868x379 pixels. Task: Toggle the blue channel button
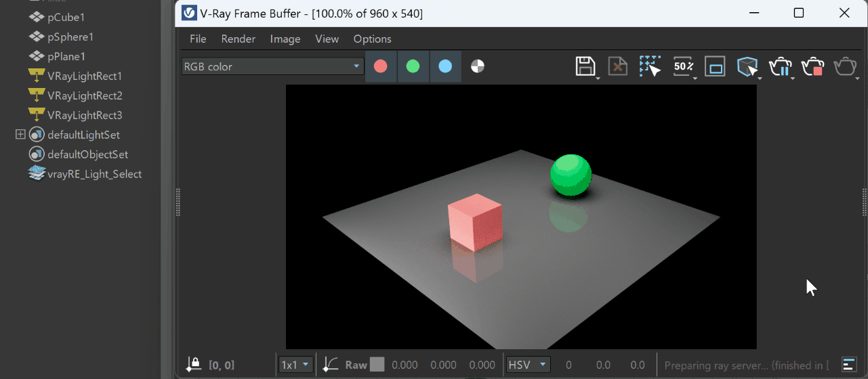coord(445,66)
